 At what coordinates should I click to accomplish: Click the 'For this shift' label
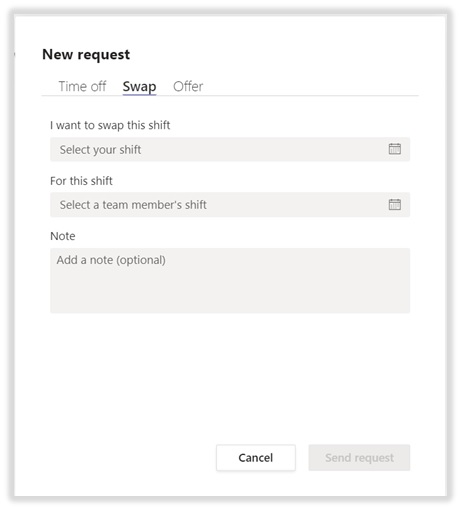coord(81,181)
